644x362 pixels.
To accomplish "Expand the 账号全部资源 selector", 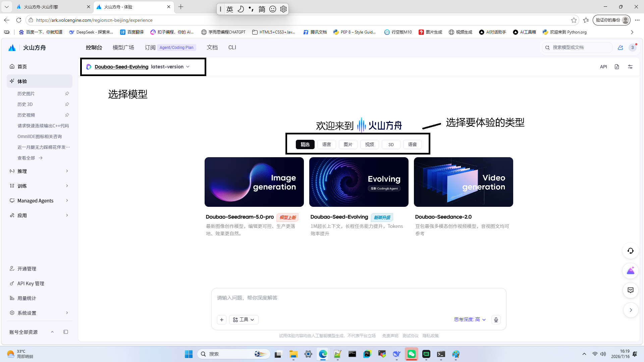I will [32, 332].
